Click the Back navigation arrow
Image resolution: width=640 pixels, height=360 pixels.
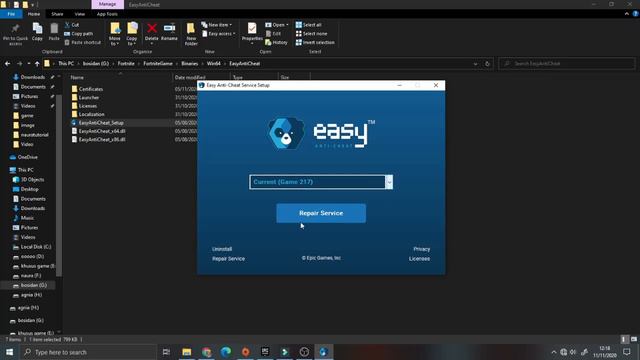(8, 64)
